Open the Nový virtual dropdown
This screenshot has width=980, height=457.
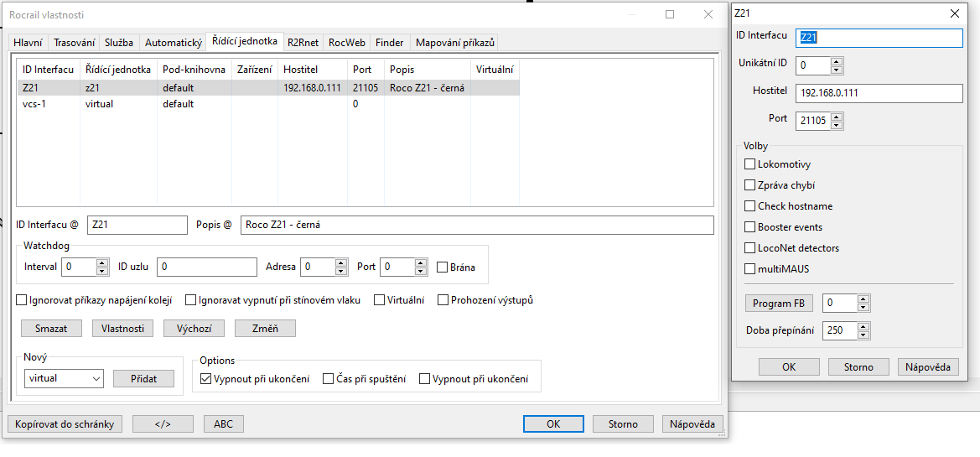63,379
